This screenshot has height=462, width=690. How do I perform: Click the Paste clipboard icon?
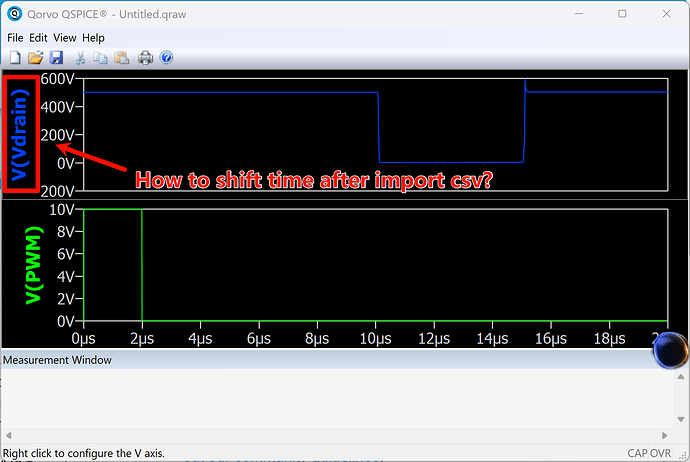pos(122,58)
